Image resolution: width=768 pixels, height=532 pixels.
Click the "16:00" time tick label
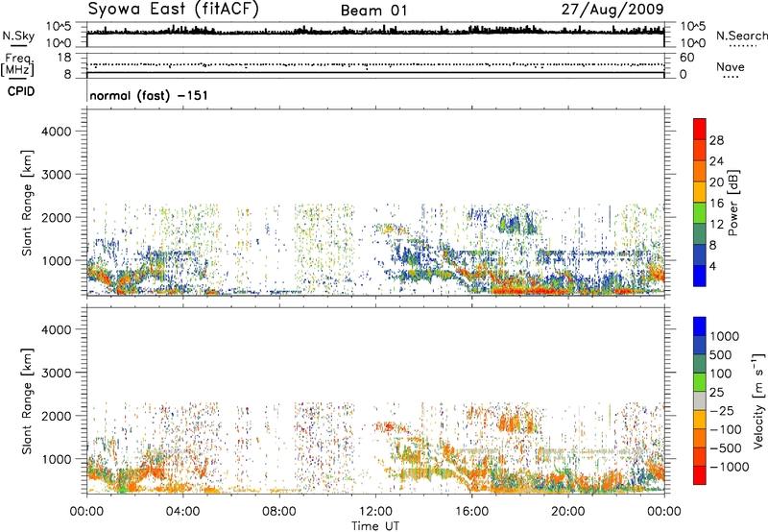click(x=471, y=512)
